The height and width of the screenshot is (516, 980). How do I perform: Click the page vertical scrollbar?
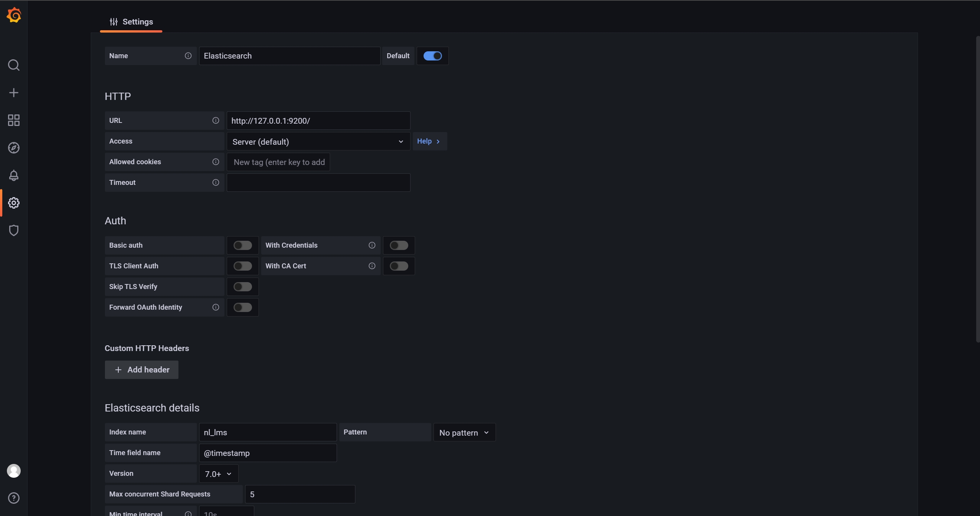coord(977,189)
